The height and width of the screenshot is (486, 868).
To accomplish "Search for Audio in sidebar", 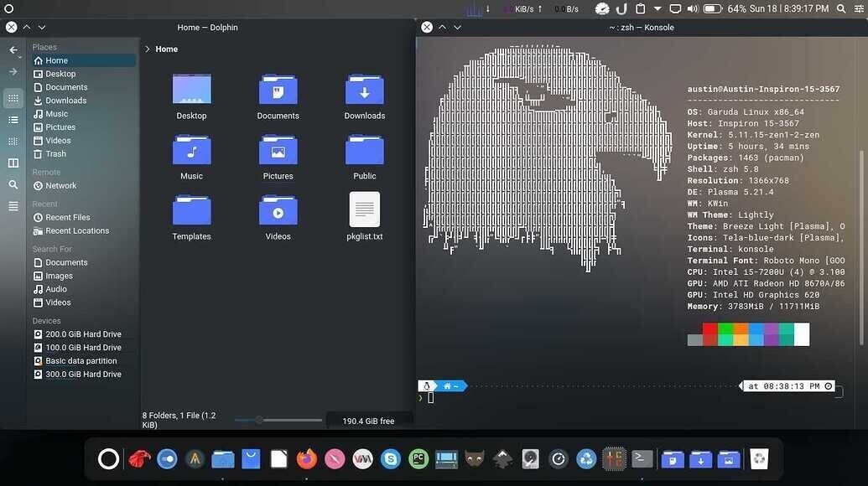I will point(84,288).
